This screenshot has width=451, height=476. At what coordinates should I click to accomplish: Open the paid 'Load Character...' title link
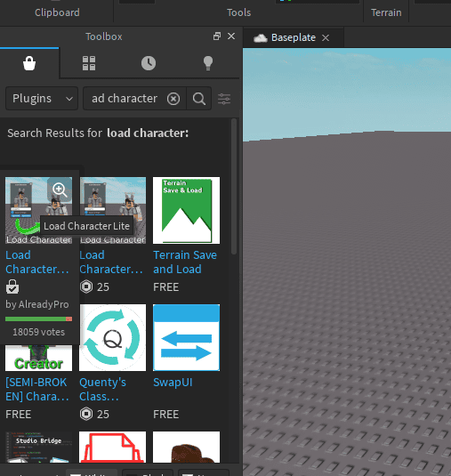coord(111,262)
